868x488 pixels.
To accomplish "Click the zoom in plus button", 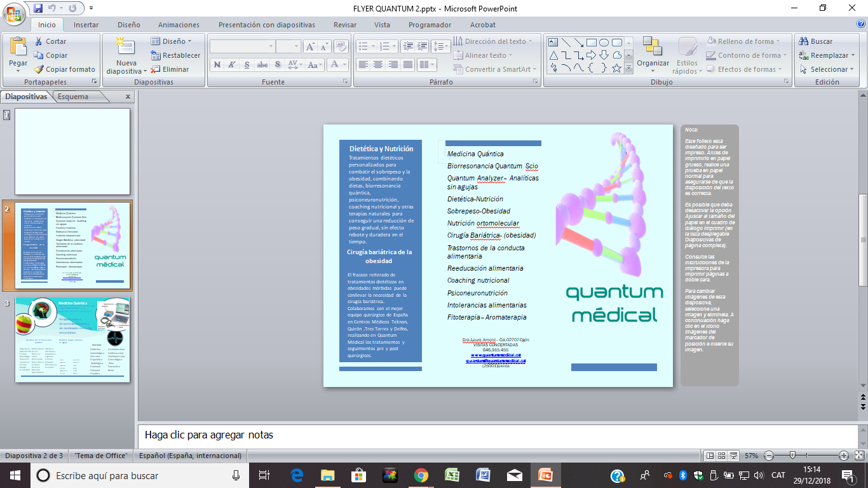I will point(844,456).
